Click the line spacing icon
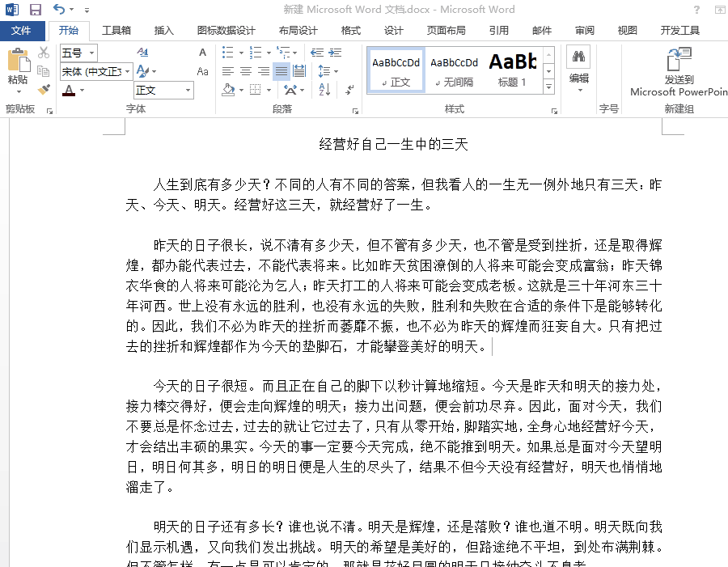Screen dimensions: 728x567 (324, 71)
